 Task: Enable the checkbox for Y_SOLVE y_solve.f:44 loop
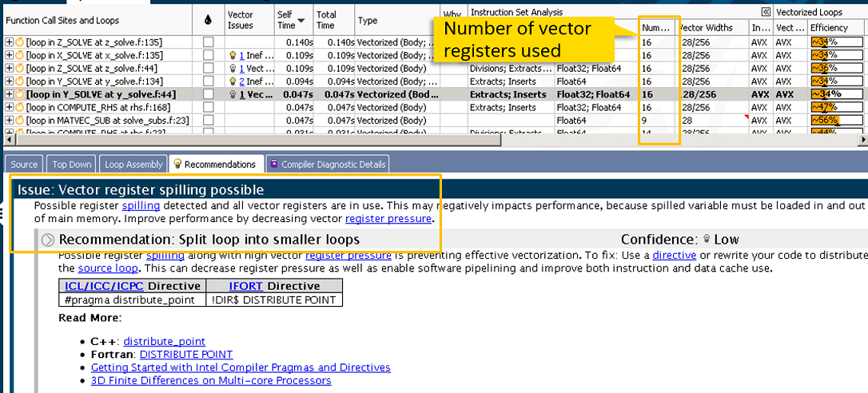208,94
